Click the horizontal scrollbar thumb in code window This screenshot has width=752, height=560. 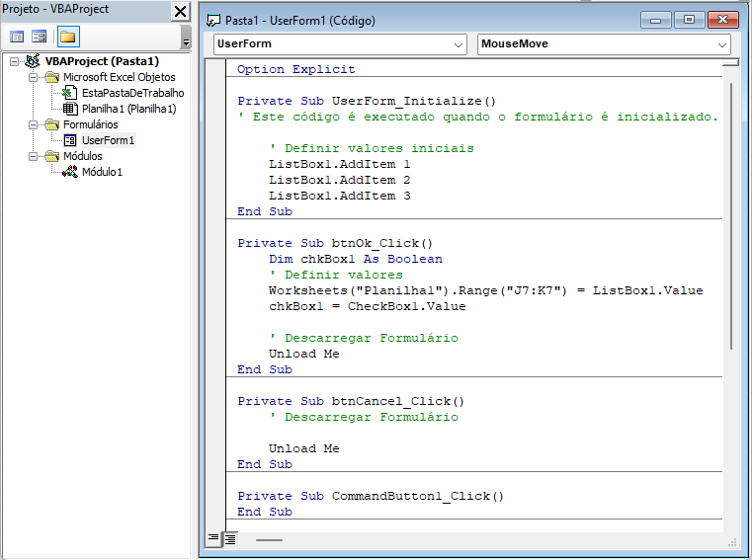(x=269, y=540)
